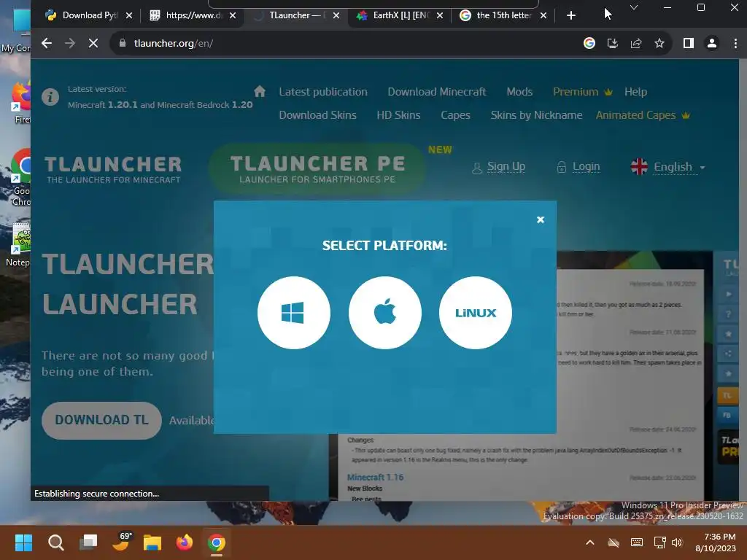
Task: Open the Capes link
Action: coord(455,115)
